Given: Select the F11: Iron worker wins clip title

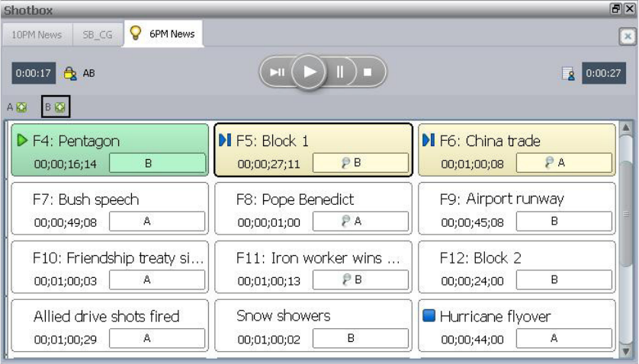Looking at the screenshot, I should (318, 258).
